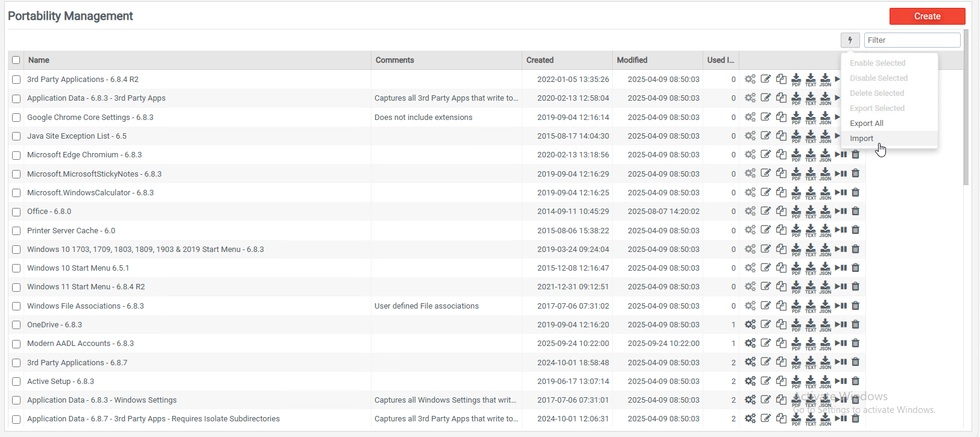This screenshot has width=980, height=437.
Task: Click the 'User defined File associations' comment
Action: click(x=426, y=306)
